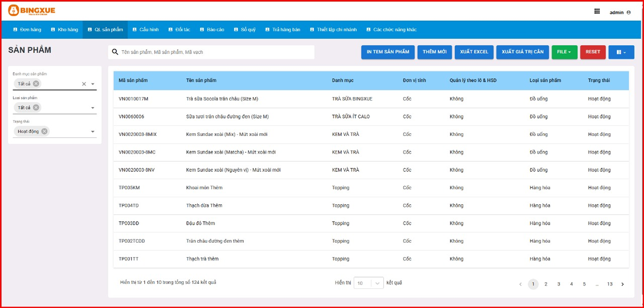The height and width of the screenshot is (308, 644).
Task: Click the BINGXUE logo
Action: tap(32, 10)
